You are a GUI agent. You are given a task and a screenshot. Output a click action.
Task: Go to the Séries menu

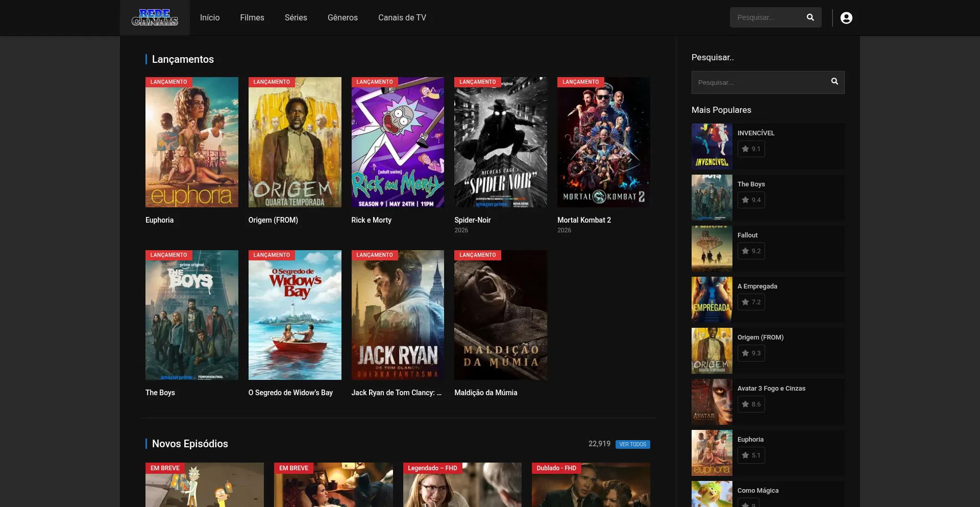pyautogui.click(x=296, y=17)
